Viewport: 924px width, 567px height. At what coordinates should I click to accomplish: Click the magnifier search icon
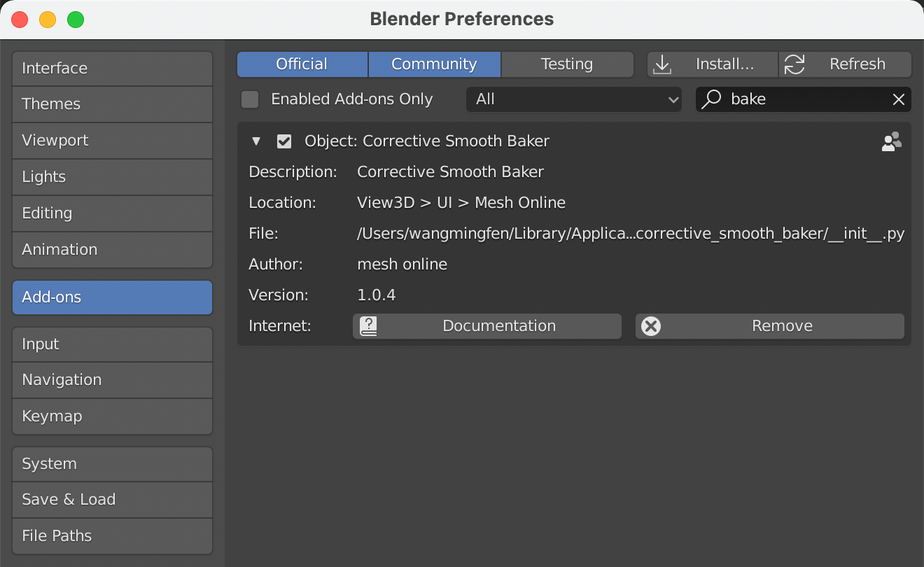[711, 99]
